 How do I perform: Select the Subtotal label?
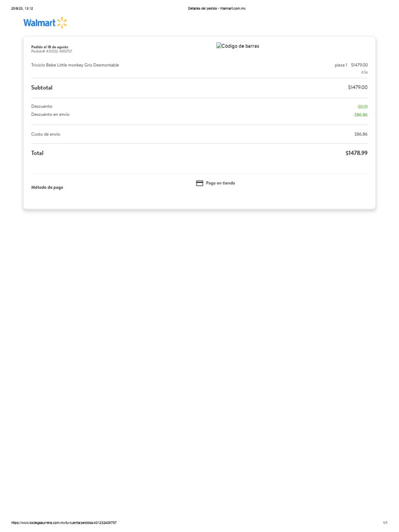click(x=42, y=88)
